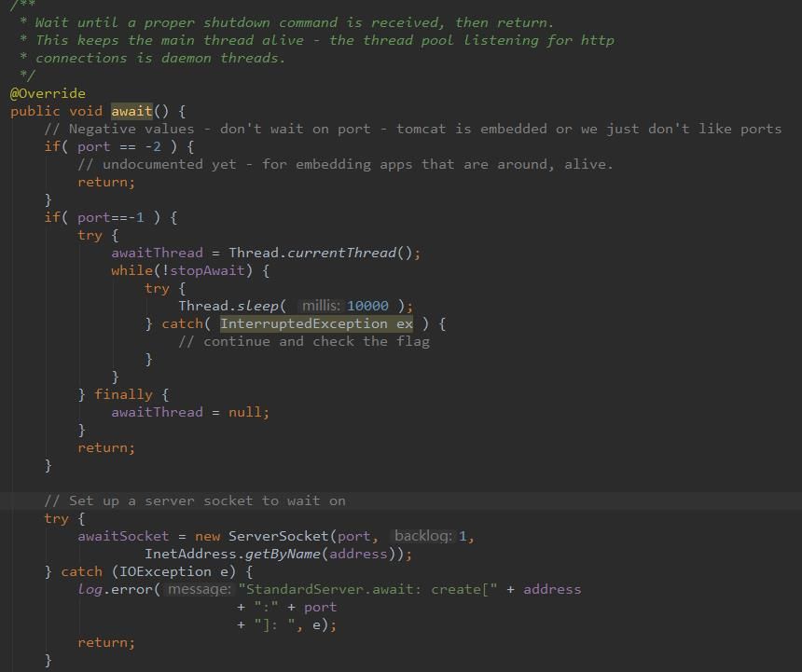Screen dimensions: 802x672
Task: Click the 'Set up a server socket to wait on' comment
Action: tap(195, 501)
